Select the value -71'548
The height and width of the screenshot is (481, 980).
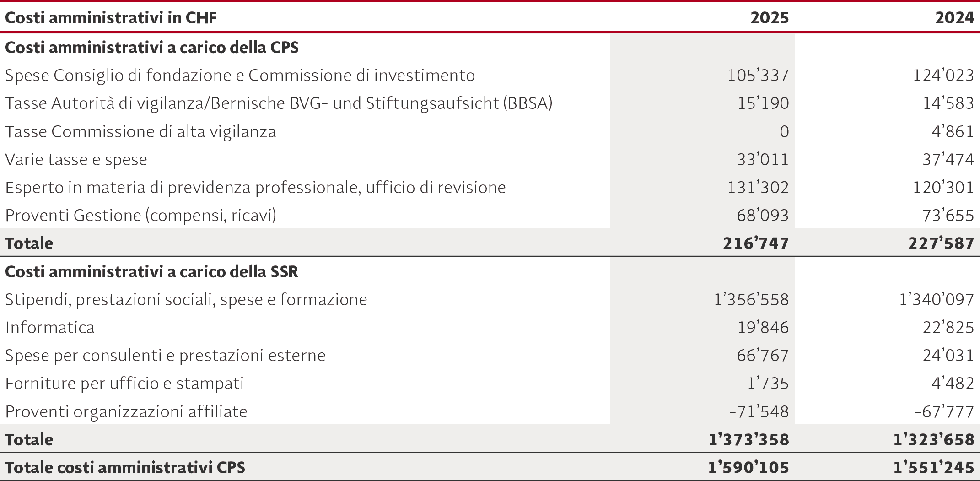(759, 412)
